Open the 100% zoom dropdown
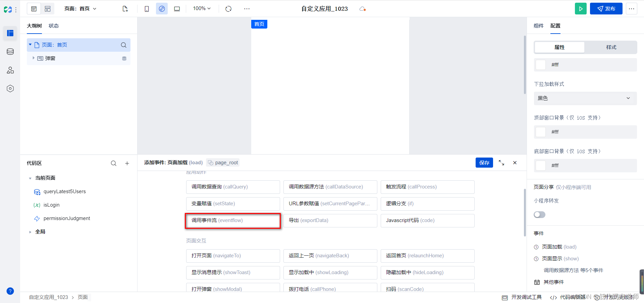This screenshot has height=303, width=644. (202, 8)
